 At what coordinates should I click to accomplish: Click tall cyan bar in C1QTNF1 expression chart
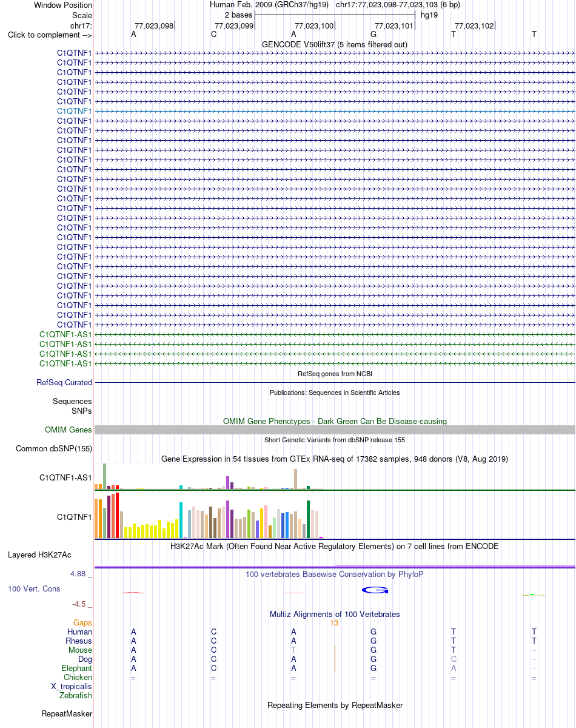click(x=181, y=520)
